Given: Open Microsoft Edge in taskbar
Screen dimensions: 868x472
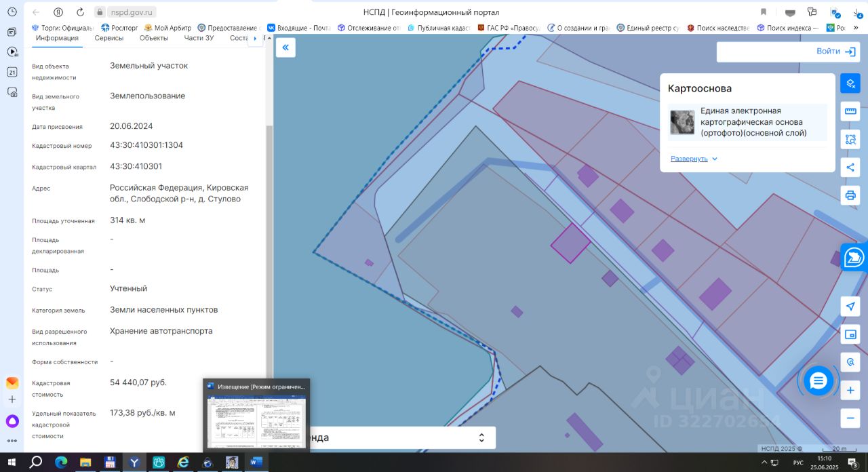Looking at the screenshot, I should pos(61,462).
